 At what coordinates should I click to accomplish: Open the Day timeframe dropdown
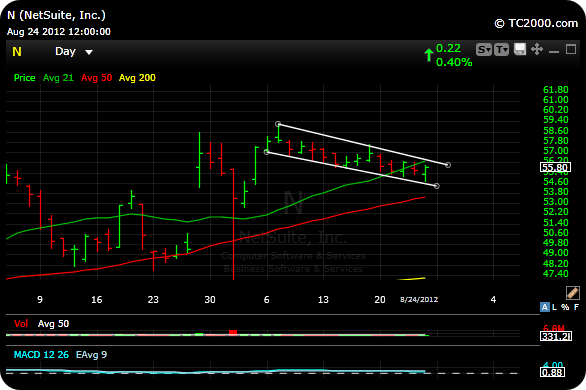tap(73, 51)
